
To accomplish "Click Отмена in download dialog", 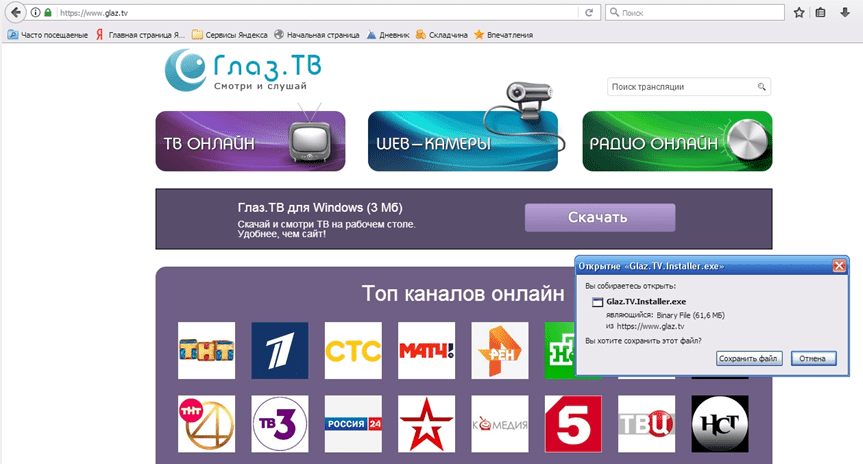I will (813, 358).
